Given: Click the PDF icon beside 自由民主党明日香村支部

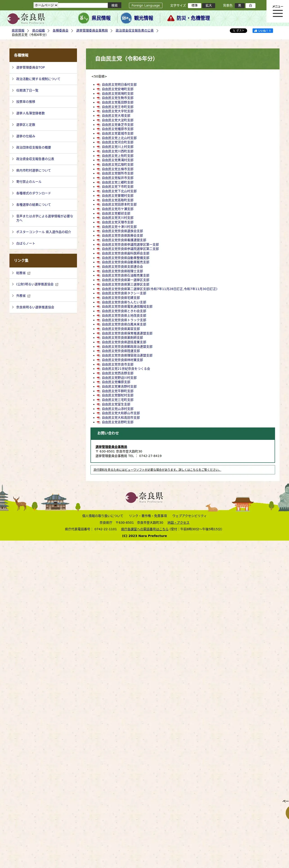Looking at the screenshot, I should 99,85.
